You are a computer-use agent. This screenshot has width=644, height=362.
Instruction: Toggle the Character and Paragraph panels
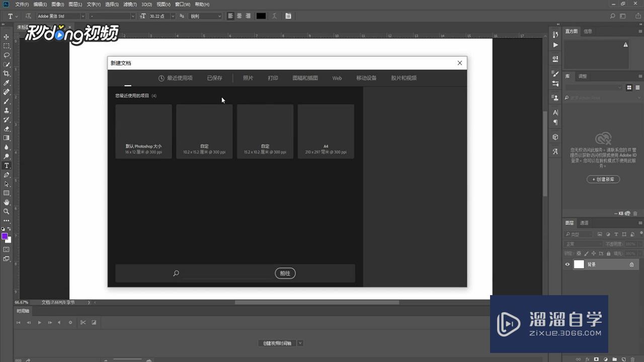tap(288, 16)
